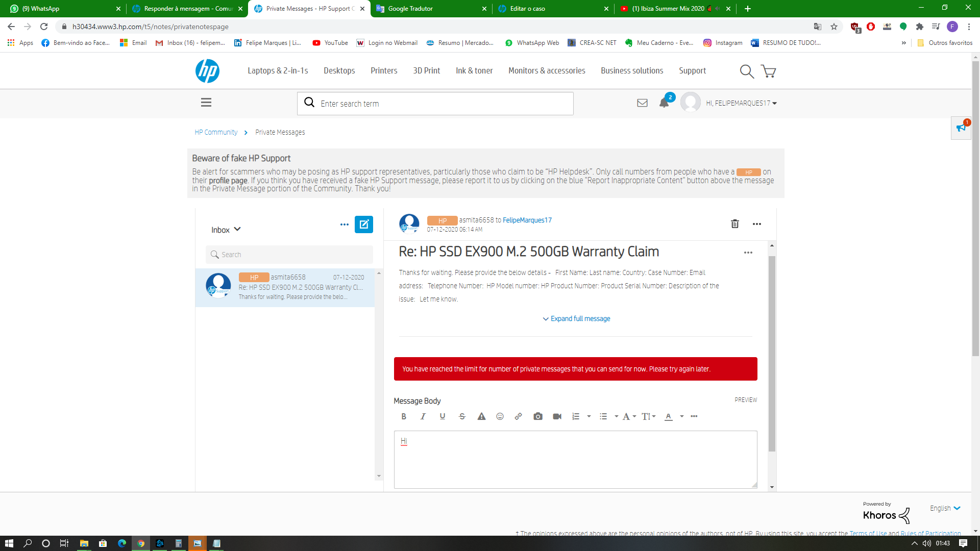Image resolution: width=980 pixels, height=551 pixels.
Task: Open English language dropdown
Action: [945, 508]
